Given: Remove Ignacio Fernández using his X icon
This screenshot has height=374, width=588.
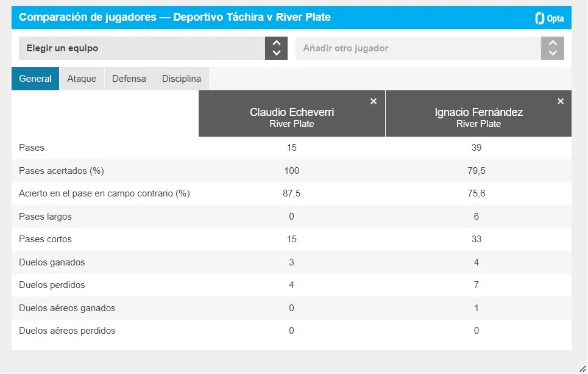Looking at the screenshot, I should pyautogui.click(x=560, y=101).
